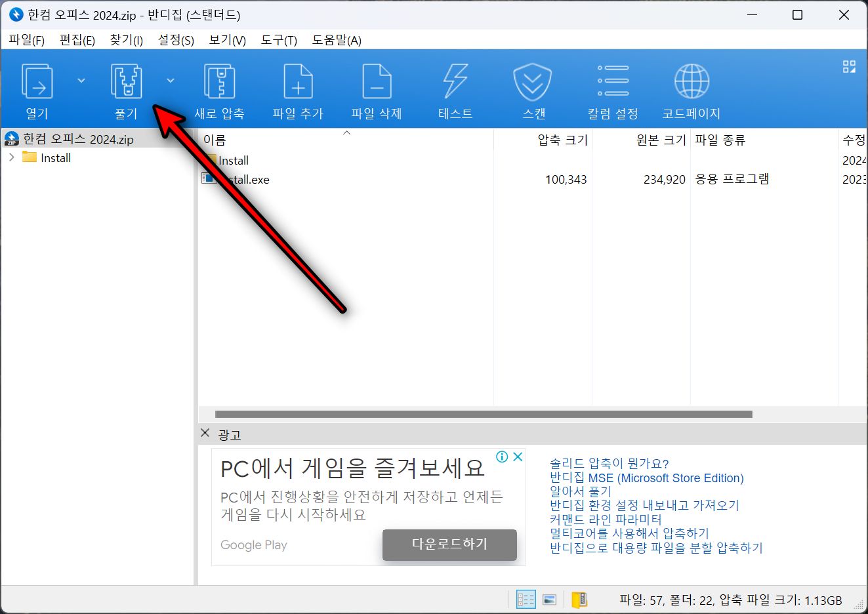The height and width of the screenshot is (614, 868).
Task: Click the ad info icon
Action: [x=502, y=457]
